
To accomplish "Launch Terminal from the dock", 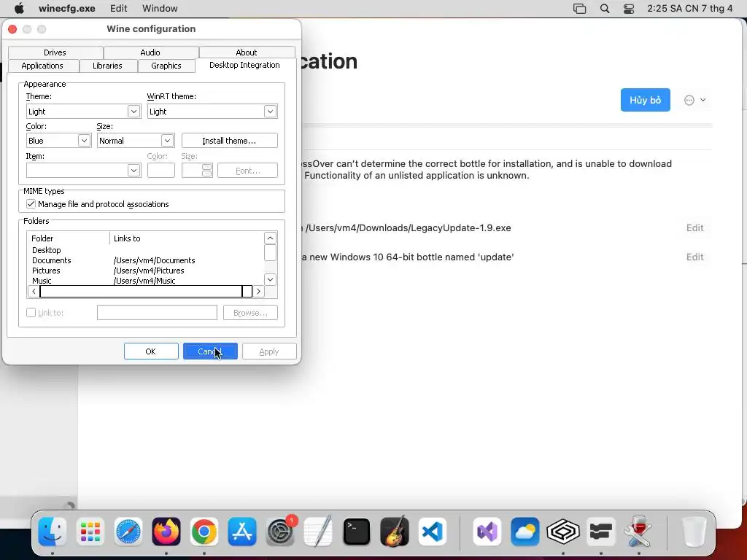I will tap(356, 532).
